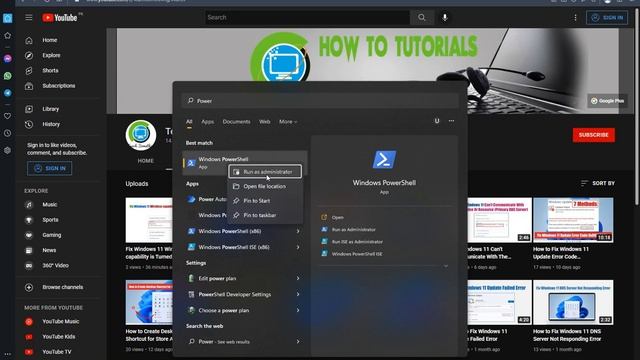Click SIGN IN button in top right
Screen dimensions: 640x360
click(607, 18)
